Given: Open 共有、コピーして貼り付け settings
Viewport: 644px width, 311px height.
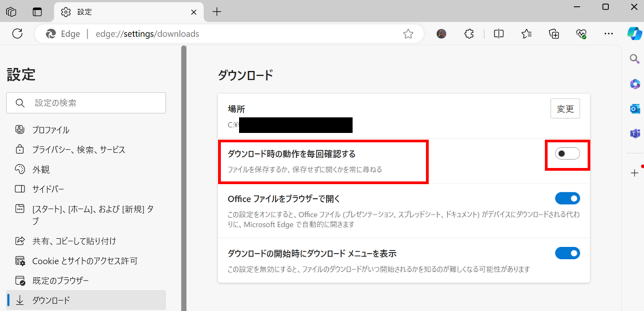Looking at the screenshot, I should click(x=86, y=241).
